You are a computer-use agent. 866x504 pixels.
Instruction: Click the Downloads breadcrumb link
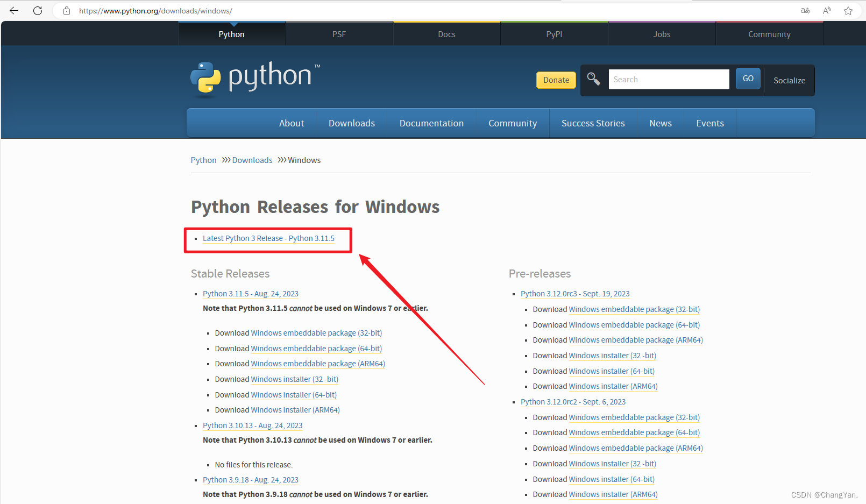[x=252, y=160]
